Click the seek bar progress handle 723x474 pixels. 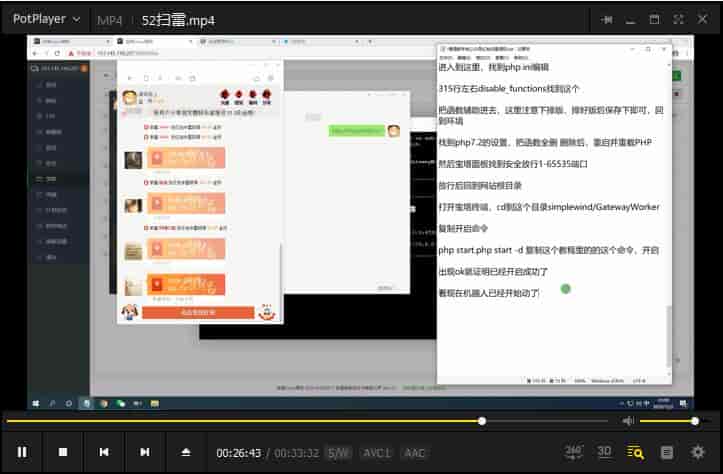tap(482, 421)
